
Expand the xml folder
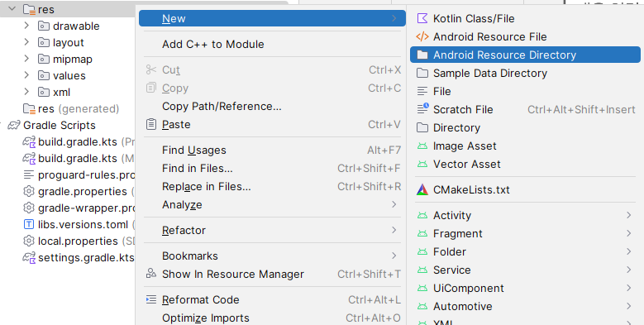tap(26, 92)
